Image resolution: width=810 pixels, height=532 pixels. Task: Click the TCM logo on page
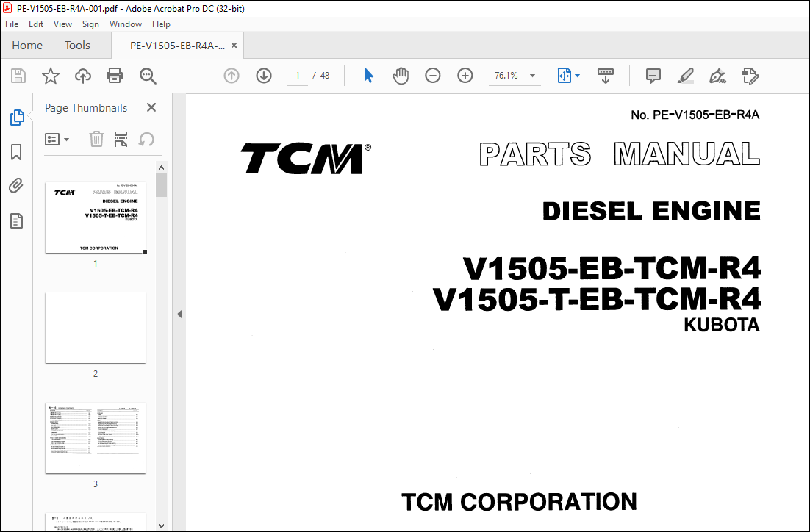[306, 158]
